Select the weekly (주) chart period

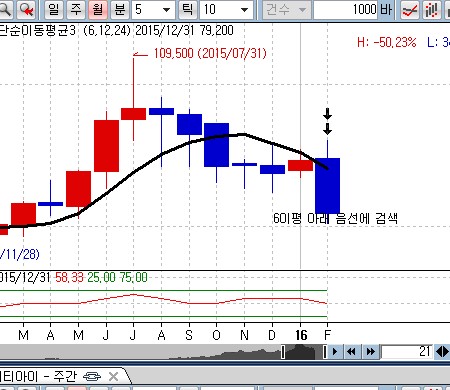coord(76,10)
